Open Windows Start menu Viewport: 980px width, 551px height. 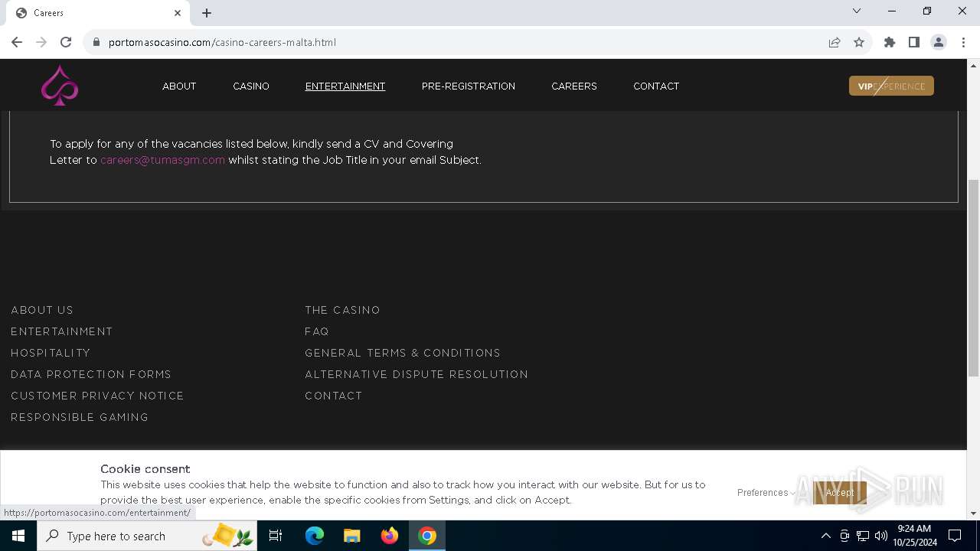pyautogui.click(x=18, y=536)
